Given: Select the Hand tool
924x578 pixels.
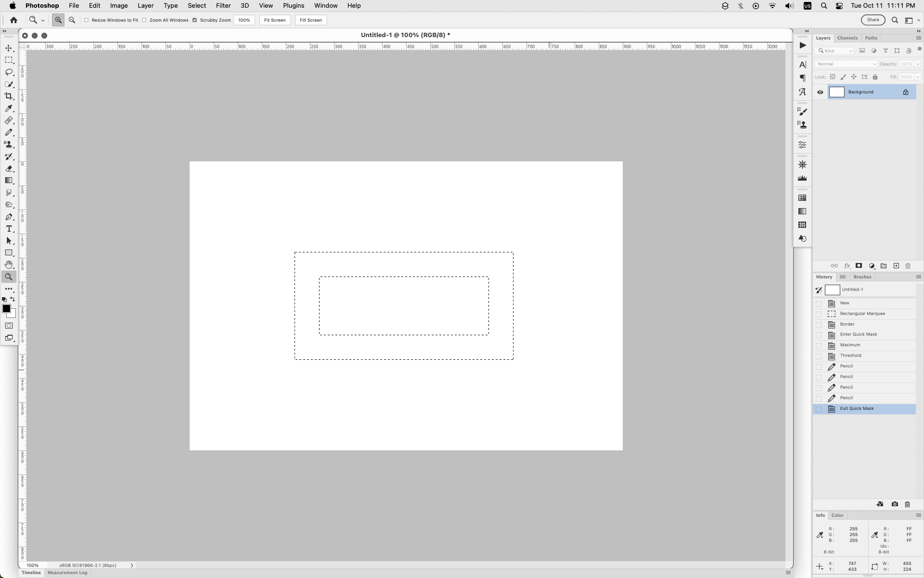Looking at the screenshot, I should coord(9,264).
